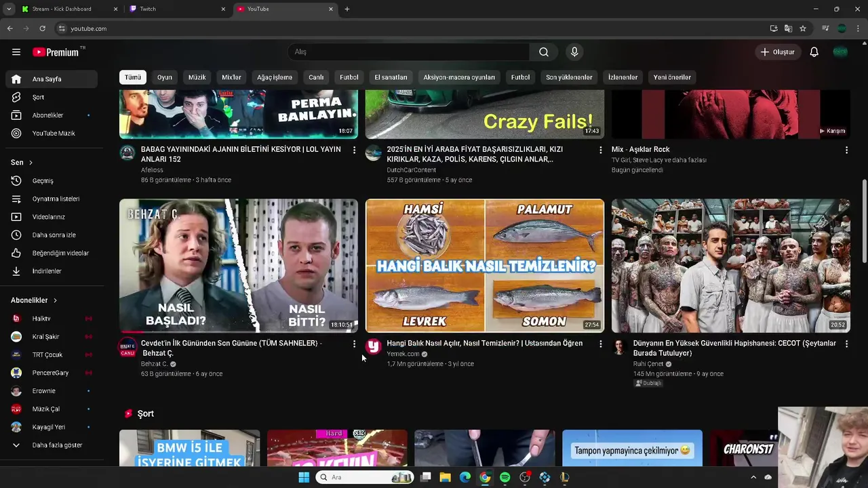
Task: Open Kayagil Yeri channel subscription
Action: pos(52,427)
